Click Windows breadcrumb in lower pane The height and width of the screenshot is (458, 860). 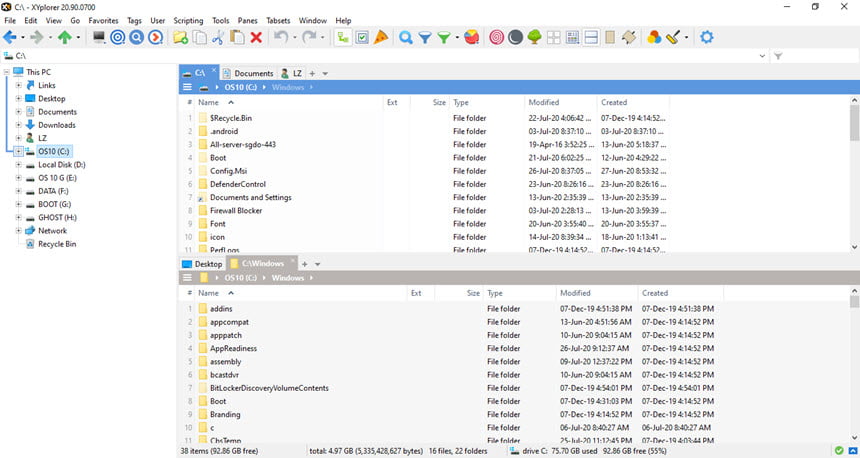click(287, 278)
